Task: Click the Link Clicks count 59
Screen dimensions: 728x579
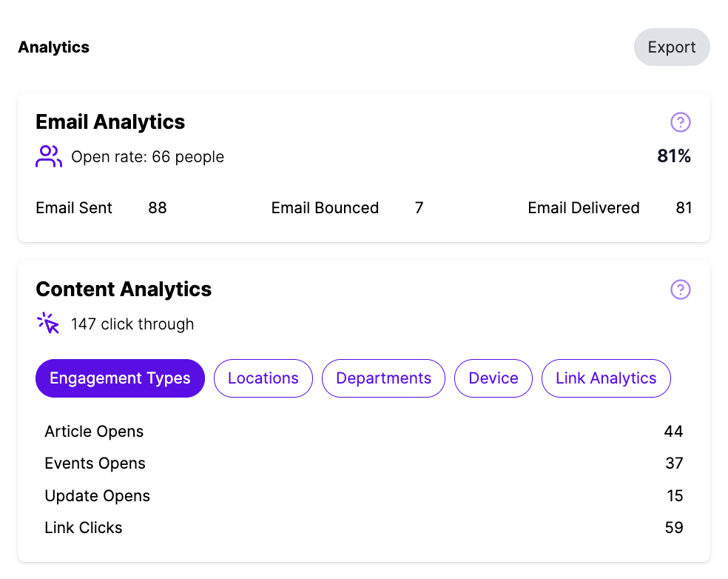Action: [674, 528]
